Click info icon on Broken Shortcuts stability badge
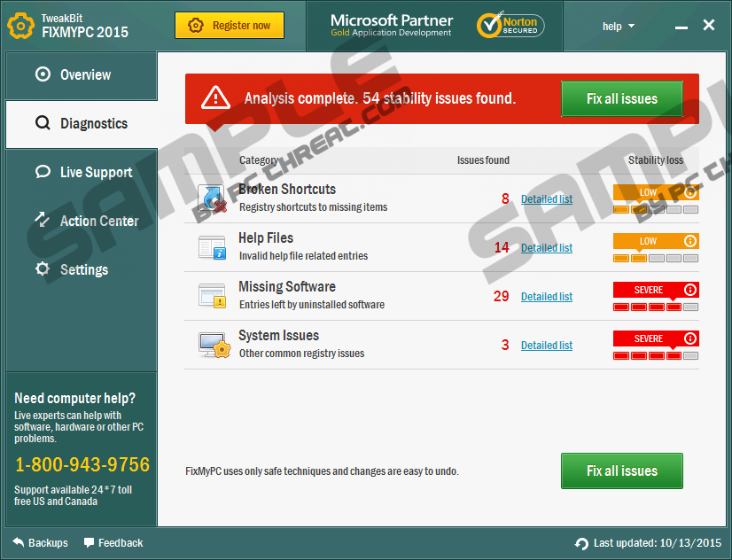Viewport: 732px width, 560px height. [690, 192]
